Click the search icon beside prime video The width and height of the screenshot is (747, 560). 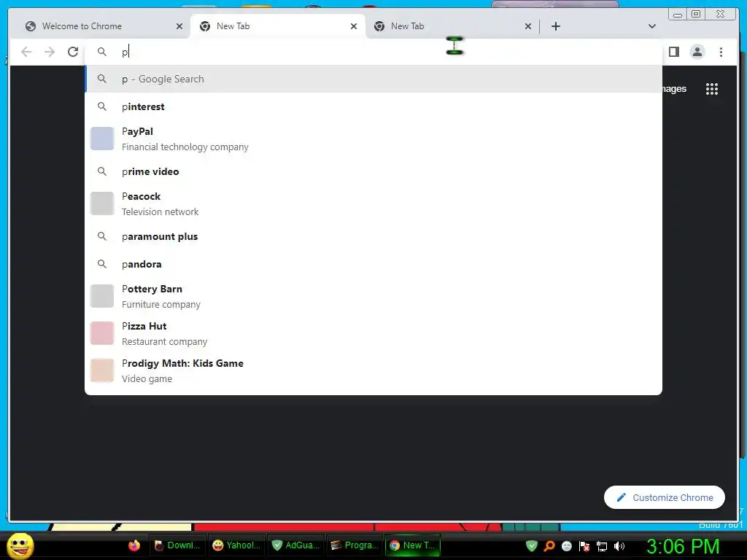[x=102, y=171]
